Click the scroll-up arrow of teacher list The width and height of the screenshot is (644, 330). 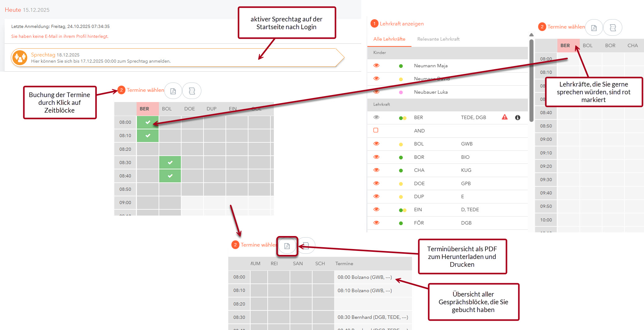coord(531,35)
